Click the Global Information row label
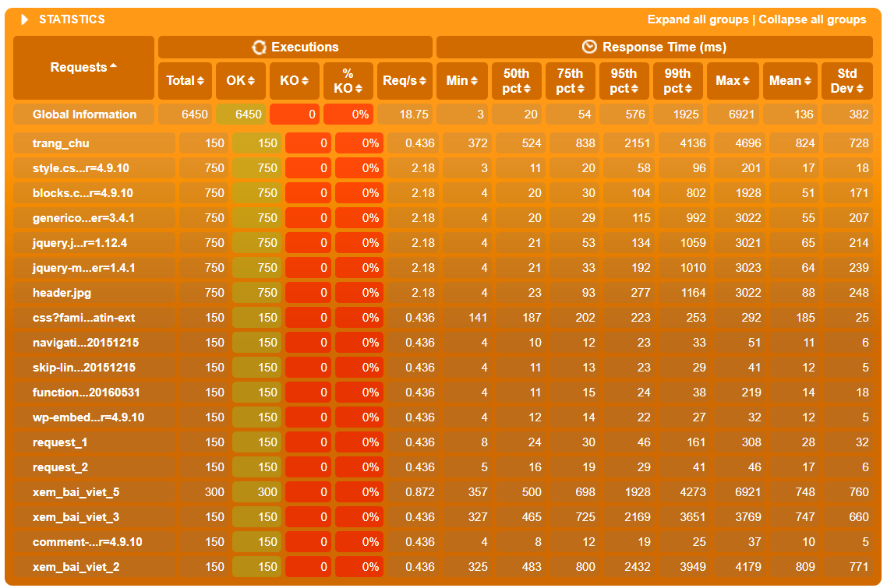This screenshot has height=588, width=887. click(83, 114)
